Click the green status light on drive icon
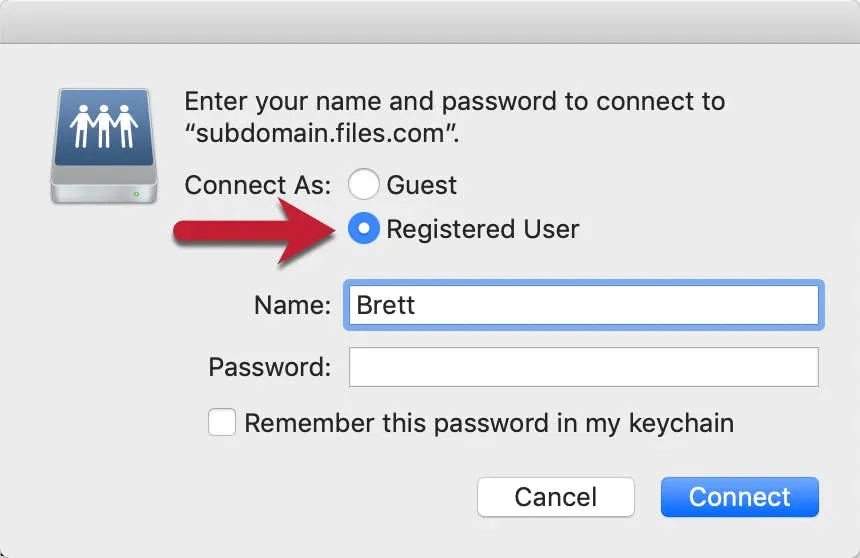 click(136, 194)
